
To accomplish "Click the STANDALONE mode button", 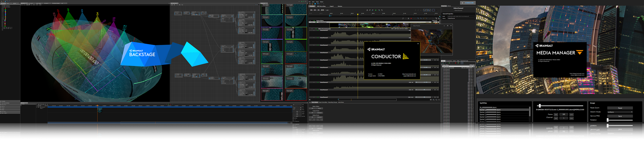I will click(x=468, y=3).
